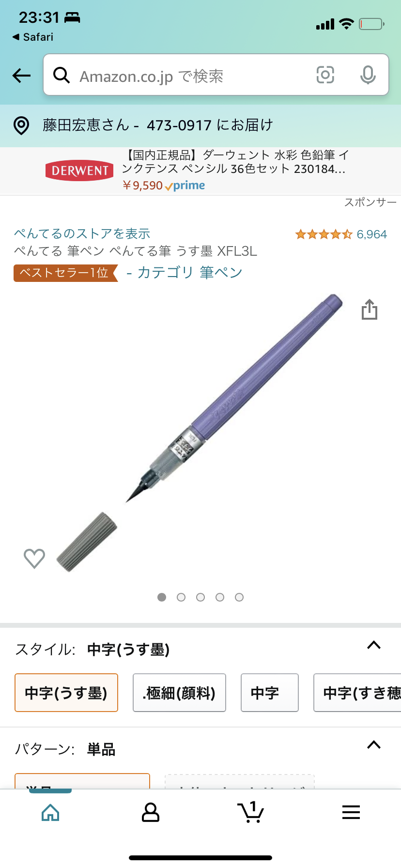
Task: Tap the microphone voice search icon
Action: [368, 75]
